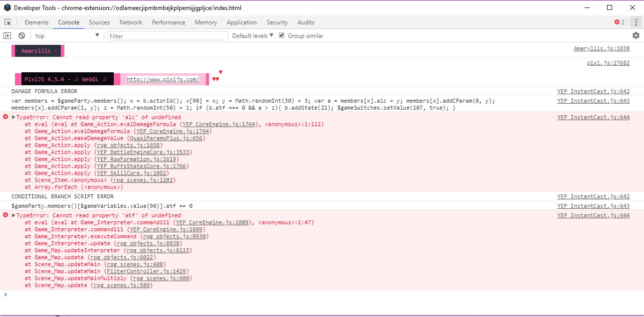Open the pixi.js:27682 source link
Image resolution: width=644 pixels, height=317 pixels.
(608, 63)
